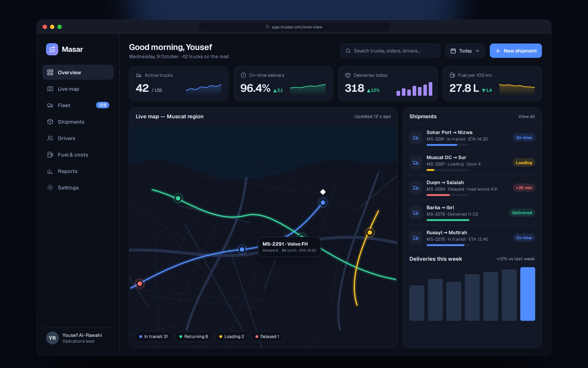Viewport: 588px width, 368px height.
Task: Click the browser address bar URL
Action: click(x=294, y=27)
